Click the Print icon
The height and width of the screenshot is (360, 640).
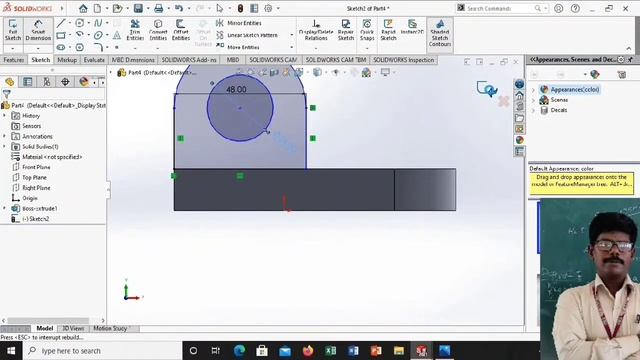[159, 8]
